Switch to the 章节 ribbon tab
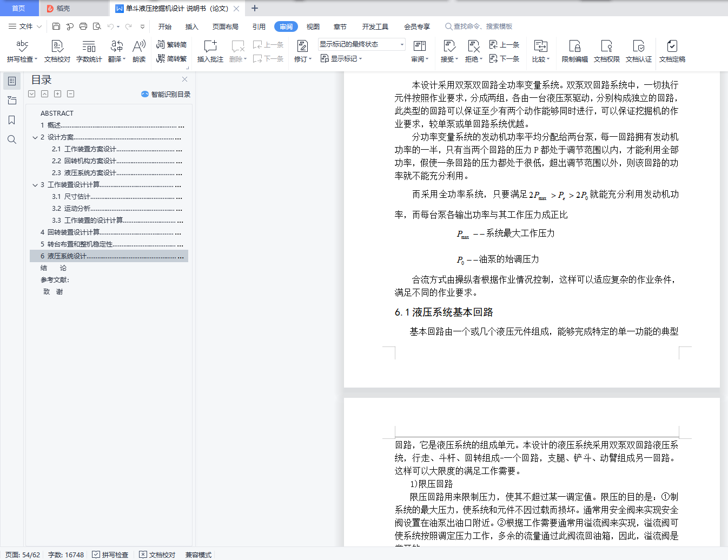This screenshot has height=560, width=728. 340,26
